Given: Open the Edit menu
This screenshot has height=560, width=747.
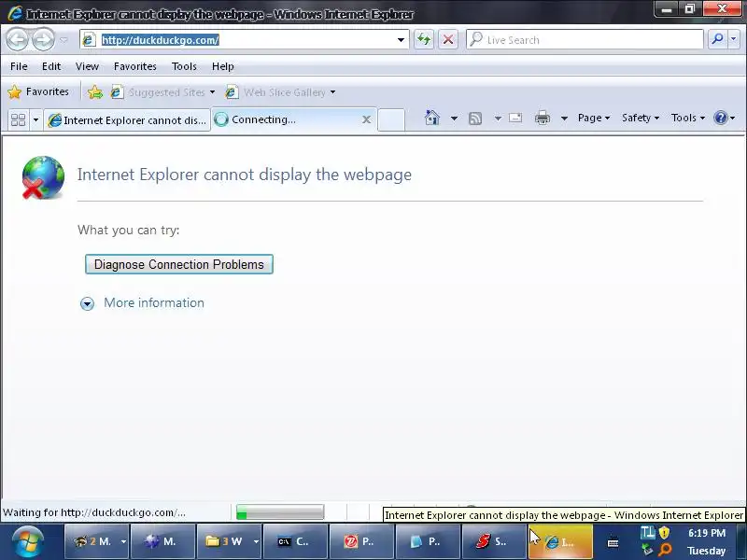Looking at the screenshot, I should pos(51,66).
